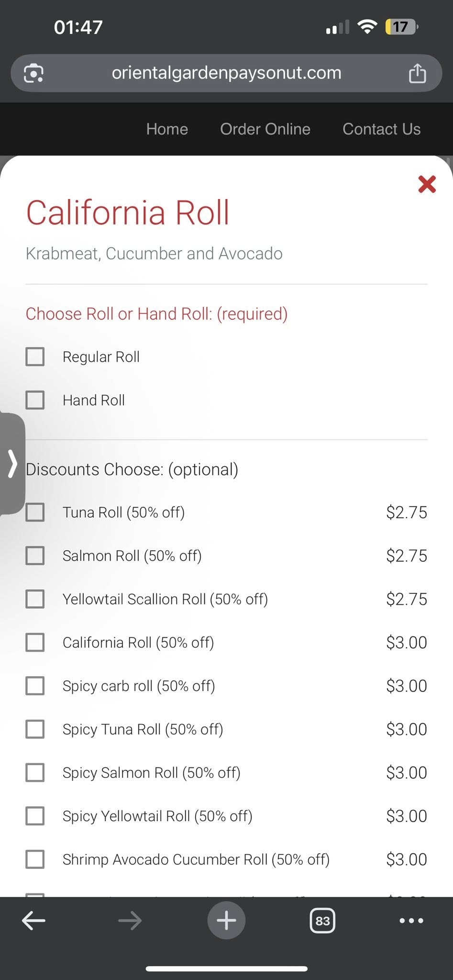Enable Shrimp Avocado Cucumber Roll discount
453x980 pixels.
point(35,859)
